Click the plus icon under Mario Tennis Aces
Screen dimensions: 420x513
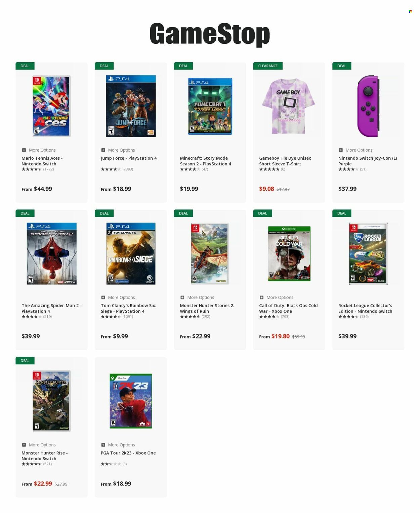(x=24, y=150)
